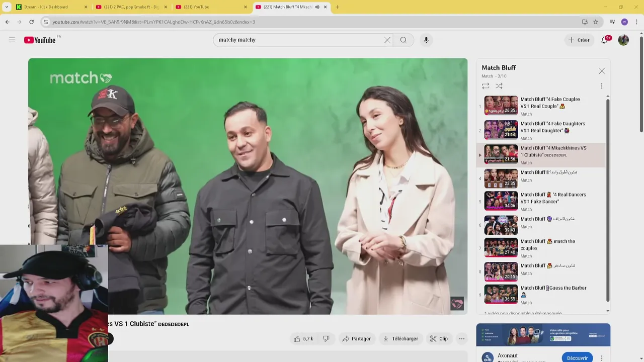Click the Axonaut ad Découvrir button
Screen dimensions: 644x362
(x=577, y=358)
